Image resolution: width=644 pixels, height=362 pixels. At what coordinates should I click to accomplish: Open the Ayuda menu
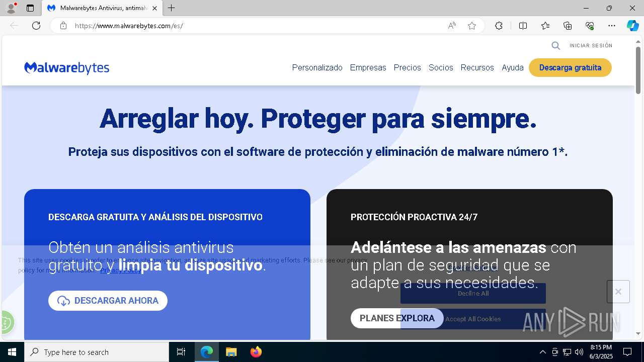(512, 67)
